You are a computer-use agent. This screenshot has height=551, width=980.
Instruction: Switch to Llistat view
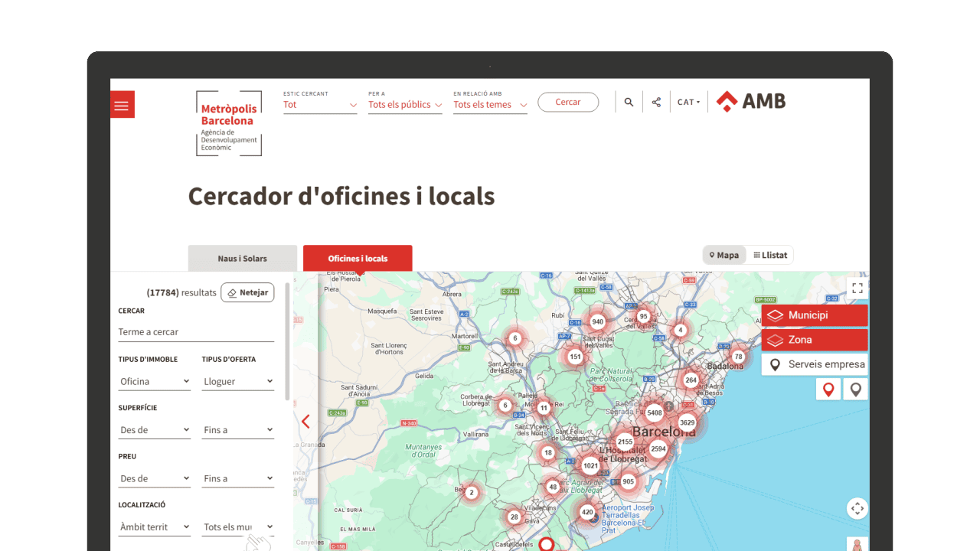click(770, 255)
